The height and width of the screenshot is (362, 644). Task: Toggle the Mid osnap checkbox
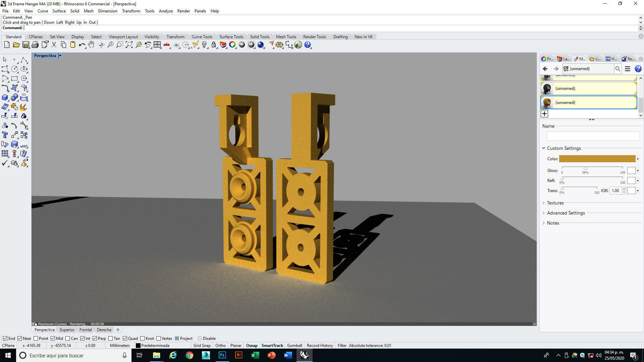click(53, 338)
